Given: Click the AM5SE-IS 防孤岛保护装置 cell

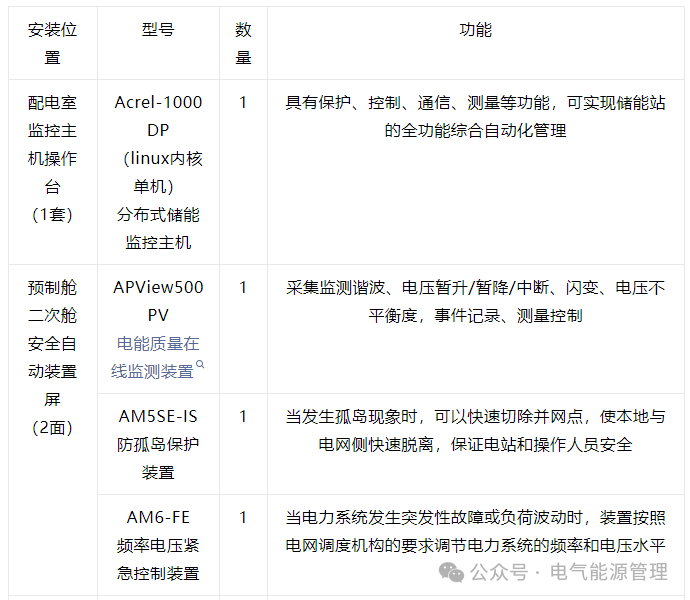Looking at the screenshot, I should pyautogui.click(x=158, y=444).
